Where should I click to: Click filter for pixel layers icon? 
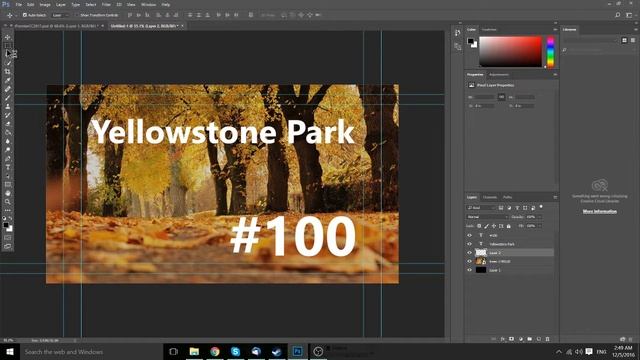pos(501,208)
